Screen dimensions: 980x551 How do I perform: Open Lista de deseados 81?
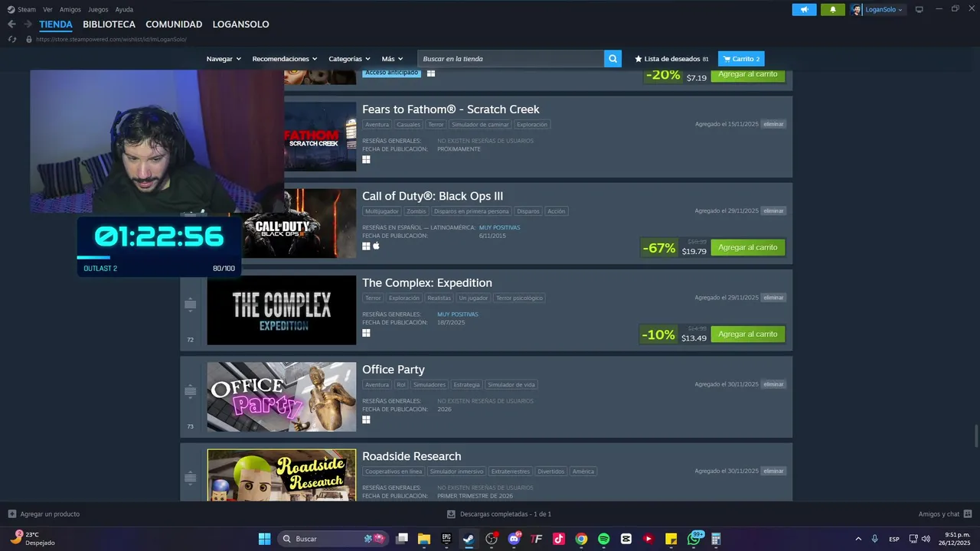click(x=671, y=59)
